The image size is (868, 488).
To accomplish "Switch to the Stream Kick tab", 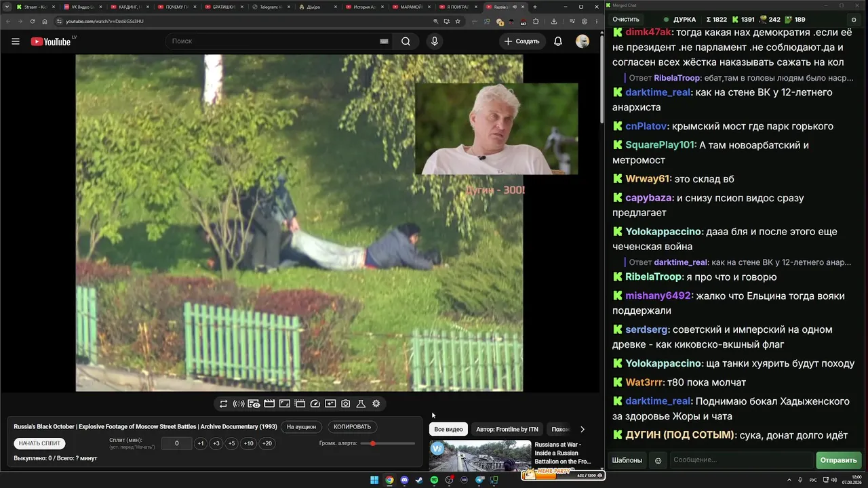I will [x=34, y=7].
